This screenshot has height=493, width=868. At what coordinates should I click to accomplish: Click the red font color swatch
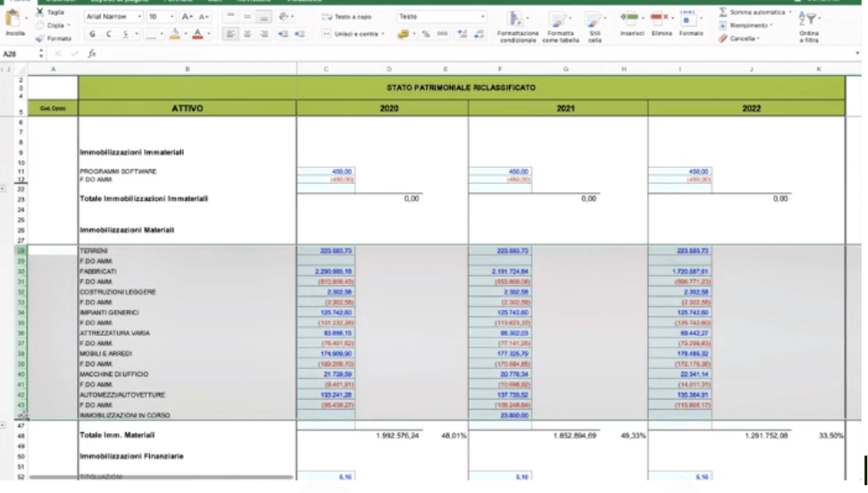(196, 34)
